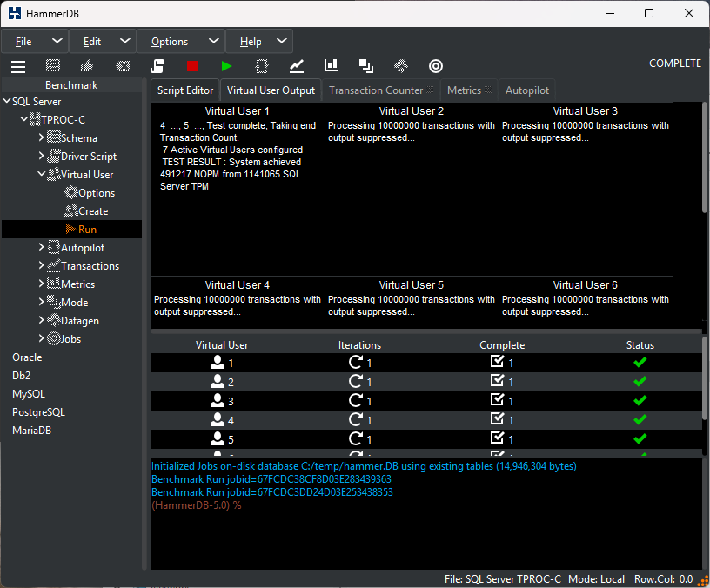Expand the Datagen tree node
The image size is (710, 588).
click(42, 320)
